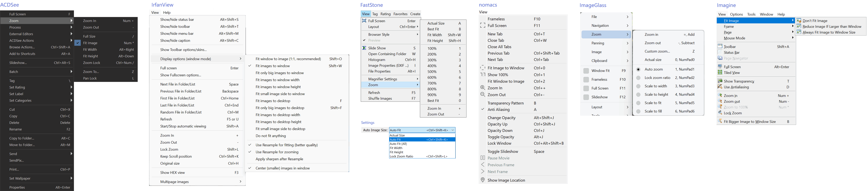Image resolution: width=868 pixels, height=191 pixels.
Task: Click the Imagine Lock Zoom icon
Action: pyautogui.click(x=720, y=113)
